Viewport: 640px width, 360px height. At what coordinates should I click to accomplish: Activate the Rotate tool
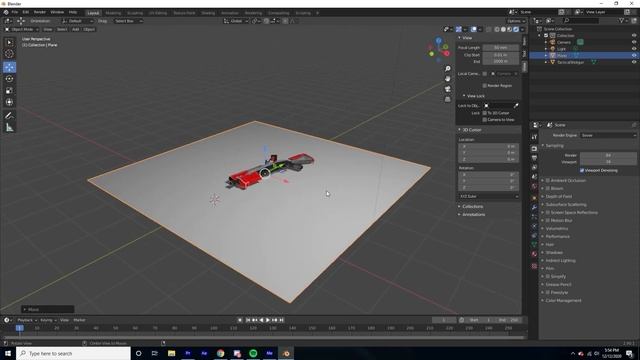tap(9, 79)
